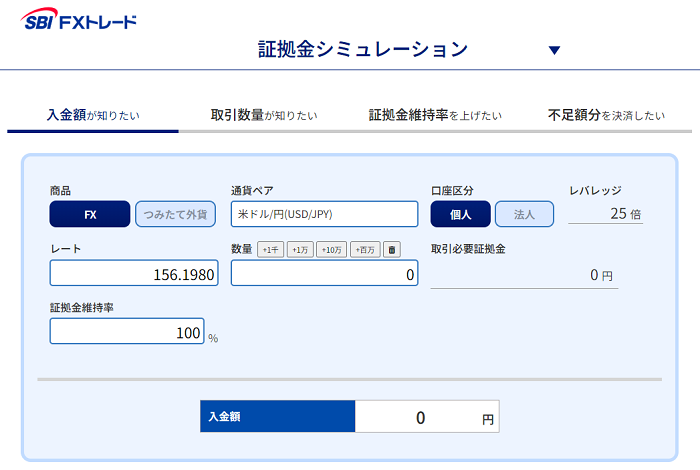Image resolution: width=700 pixels, height=470 pixels.
Task: Clear quantity with the trash icon
Action: pyautogui.click(x=392, y=250)
